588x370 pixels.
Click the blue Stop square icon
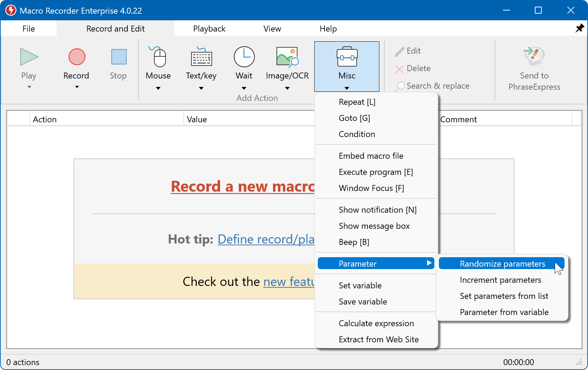coord(119,57)
